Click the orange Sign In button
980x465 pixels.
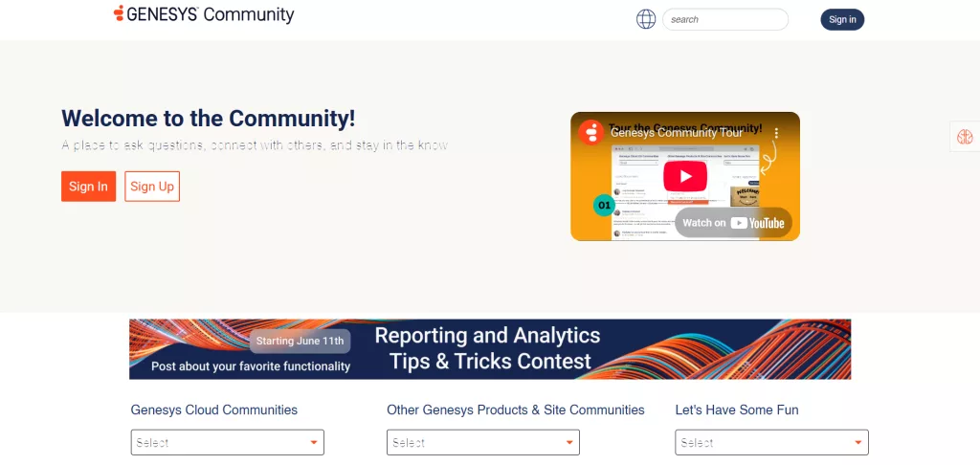88,187
